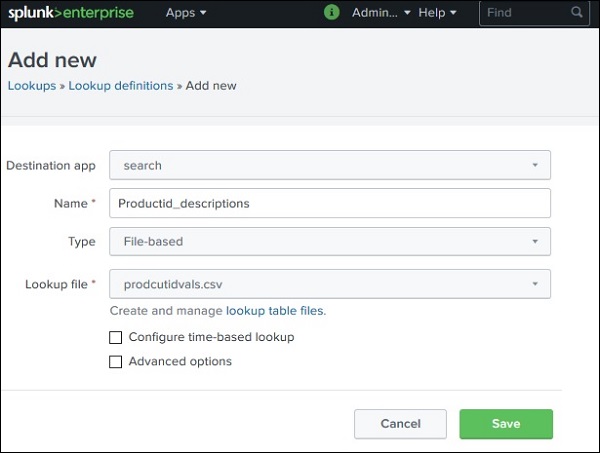Expand the Lookup file dropdown
This screenshot has height=453, width=600.
pyautogui.click(x=330, y=284)
